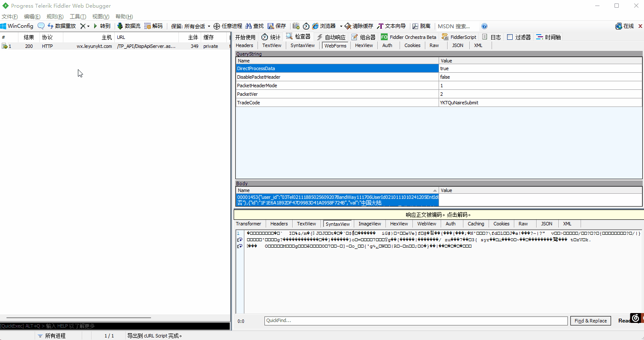This screenshot has width=644, height=340.
Task: Toggle the 过滤器 filters checkbox tab
Action: point(510,37)
